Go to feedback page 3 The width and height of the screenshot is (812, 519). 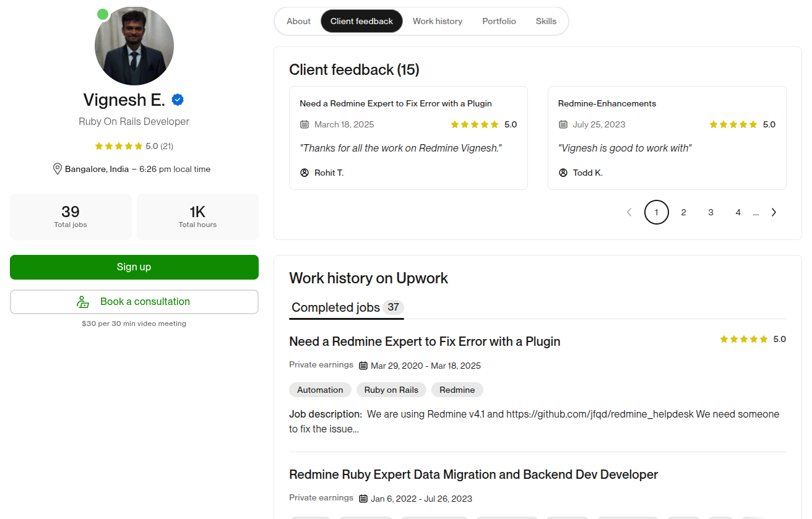tap(710, 212)
